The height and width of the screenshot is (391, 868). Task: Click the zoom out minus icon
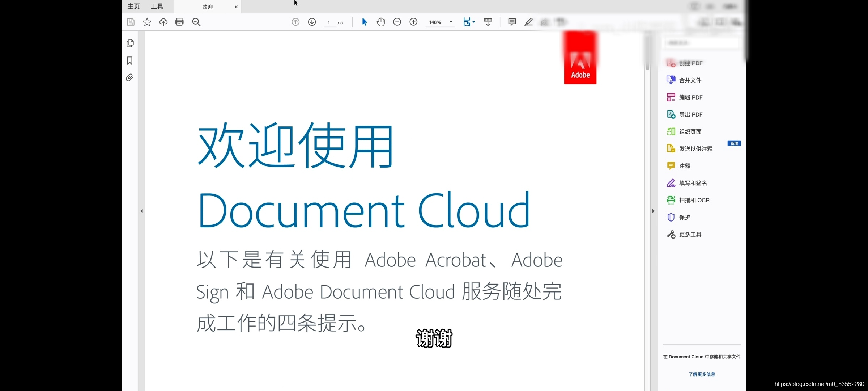tap(397, 22)
